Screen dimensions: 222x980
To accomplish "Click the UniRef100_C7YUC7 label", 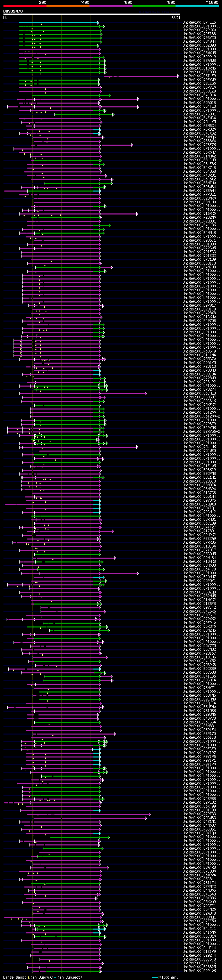I will click(199, 550).
